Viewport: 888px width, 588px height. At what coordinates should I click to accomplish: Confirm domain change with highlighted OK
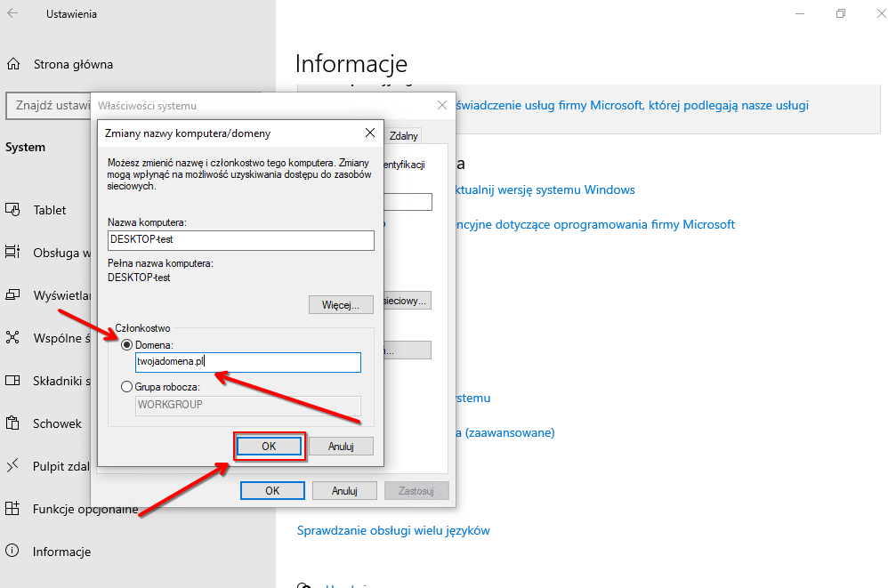tap(269, 447)
